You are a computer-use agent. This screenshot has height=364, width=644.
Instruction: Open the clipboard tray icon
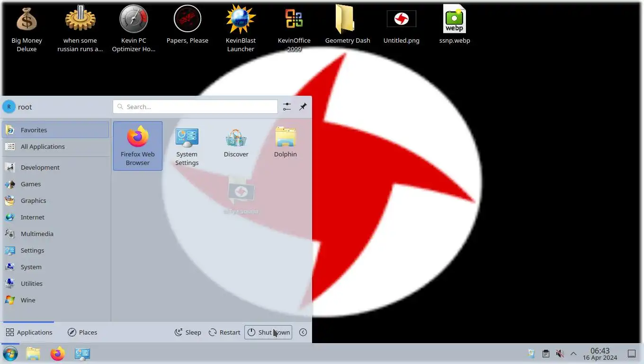546,354
